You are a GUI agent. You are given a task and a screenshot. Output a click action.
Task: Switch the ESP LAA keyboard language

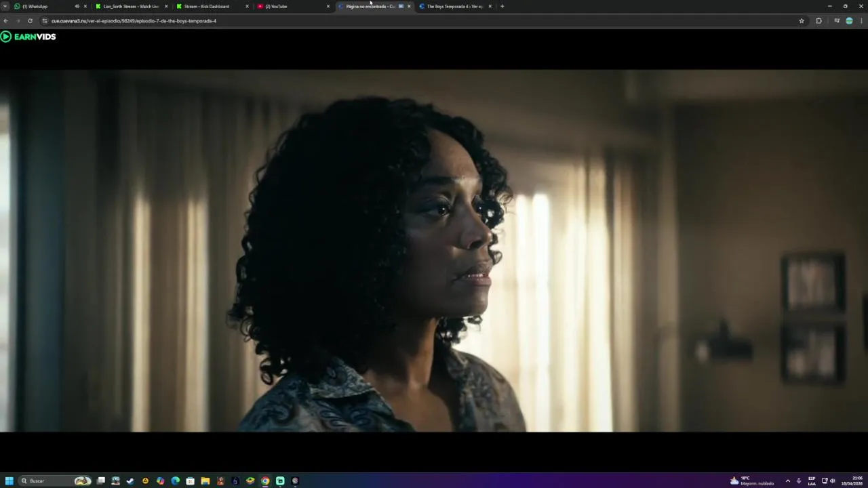pyautogui.click(x=812, y=481)
